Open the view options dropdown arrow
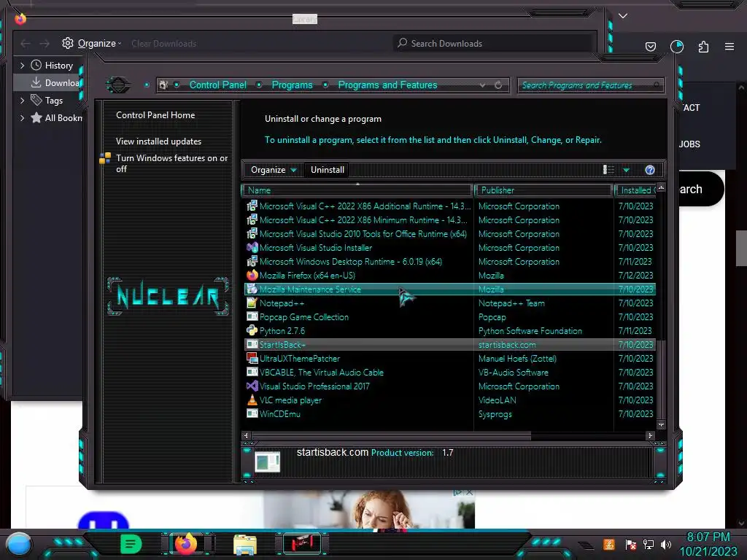The image size is (747, 560). 626,170
